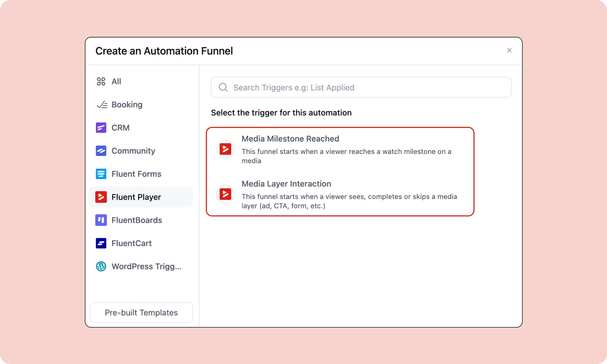The width and height of the screenshot is (607, 364).
Task: Click the Media Milestone Reached trigger icon
Action: click(225, 149)
